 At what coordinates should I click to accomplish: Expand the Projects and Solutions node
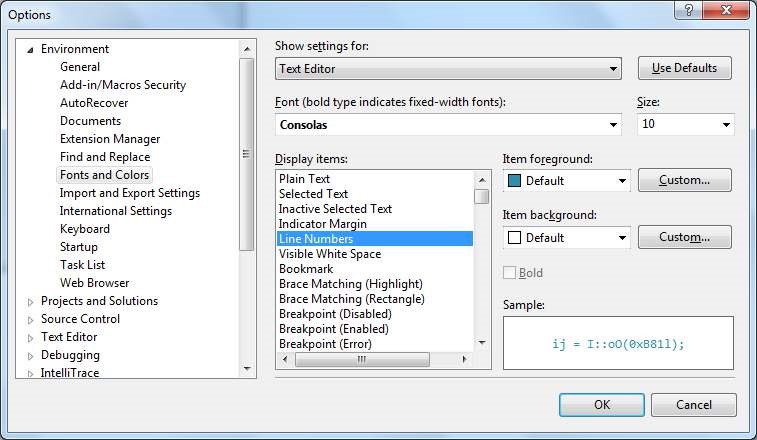click(30, 301)
